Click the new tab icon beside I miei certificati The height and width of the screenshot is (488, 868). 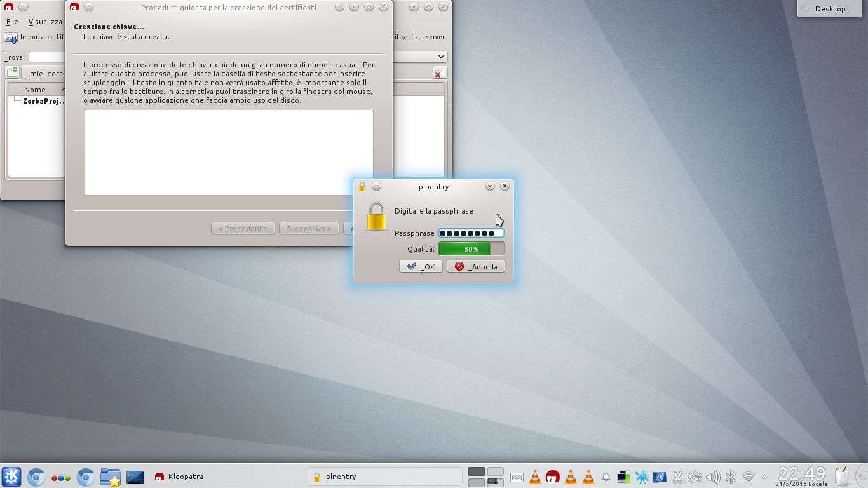(12, 73)
